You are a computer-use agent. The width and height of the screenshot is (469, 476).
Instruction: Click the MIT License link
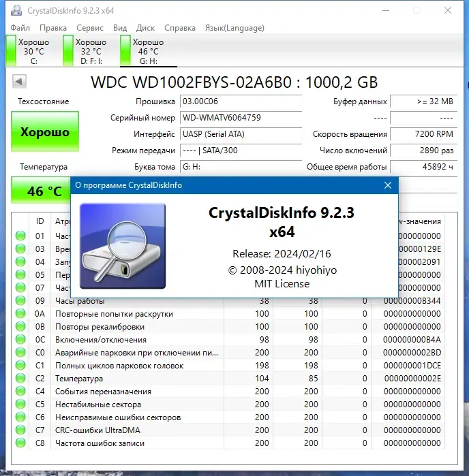(282, 283)
